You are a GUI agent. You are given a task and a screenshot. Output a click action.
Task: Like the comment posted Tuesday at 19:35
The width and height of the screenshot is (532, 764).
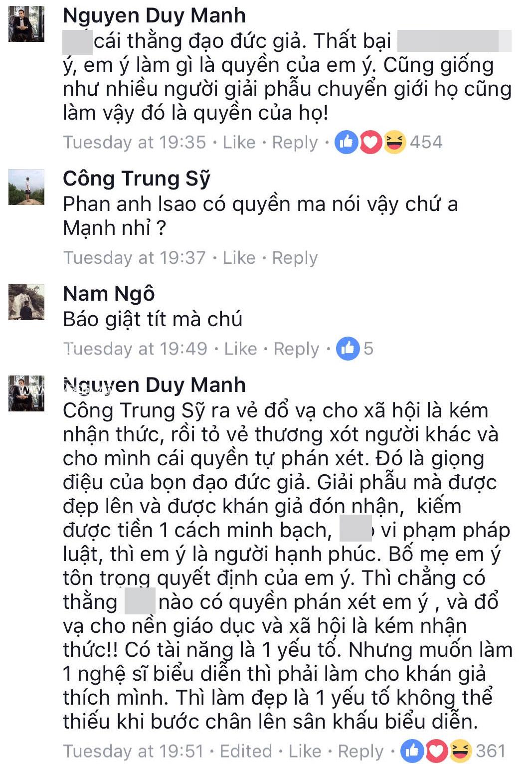(239, 143)
